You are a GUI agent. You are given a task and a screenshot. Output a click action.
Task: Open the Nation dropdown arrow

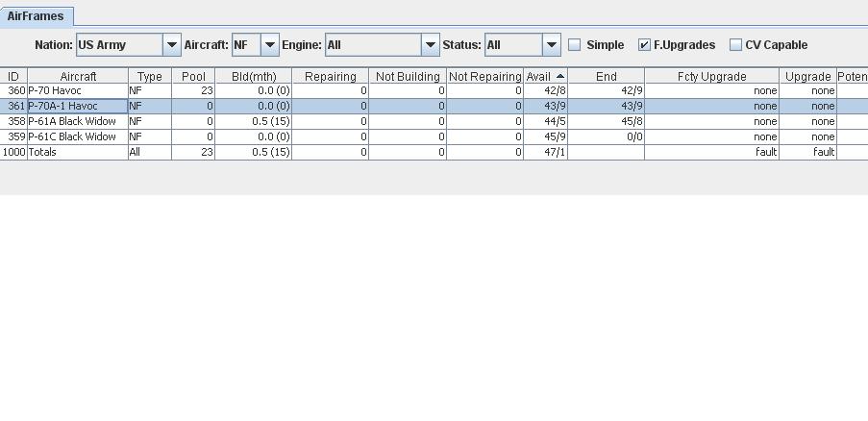(x=172, y=45)
